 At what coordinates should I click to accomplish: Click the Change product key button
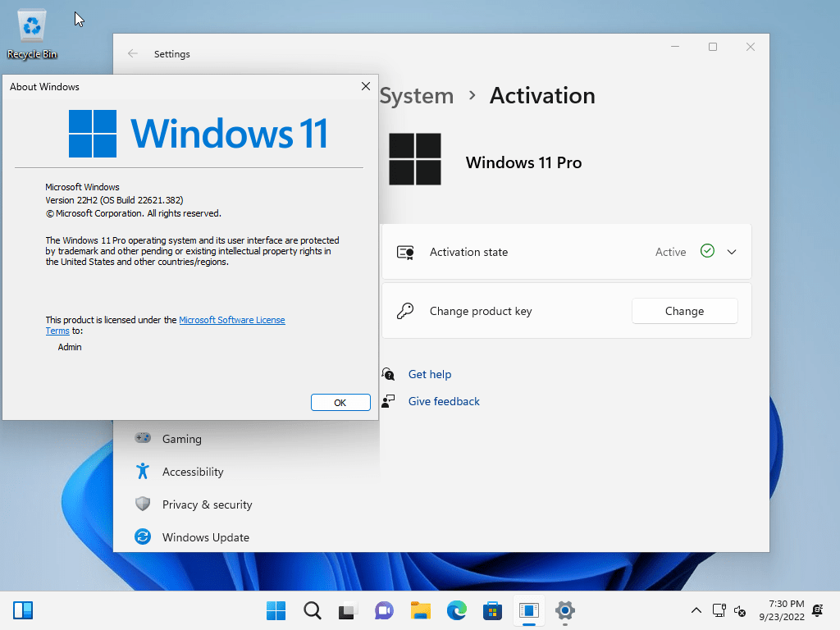(x=684, y=311)
